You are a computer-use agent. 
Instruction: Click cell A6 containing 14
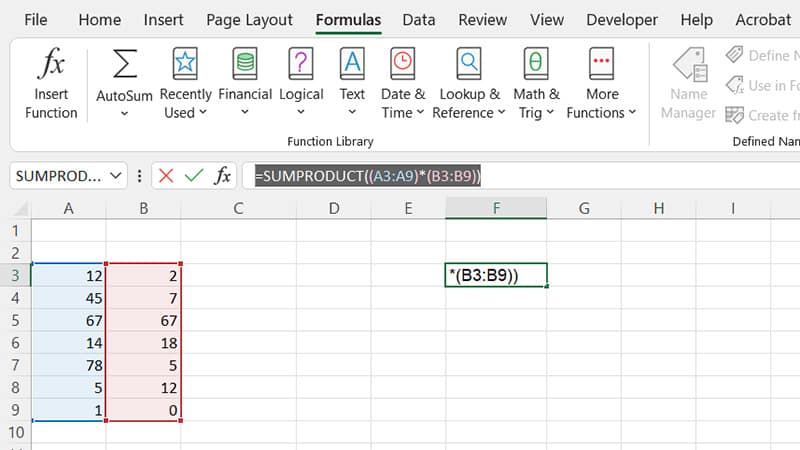tap(68, 343)
